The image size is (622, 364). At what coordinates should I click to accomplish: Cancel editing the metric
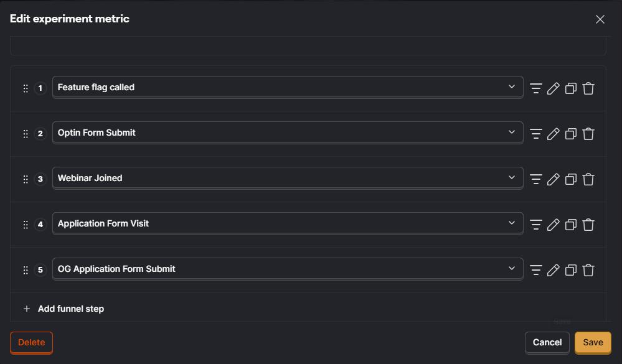[x=547, y=342]
